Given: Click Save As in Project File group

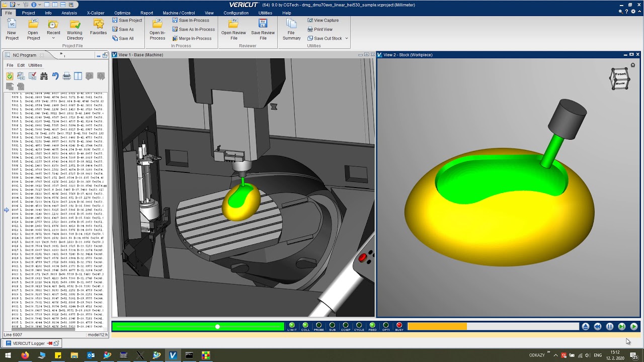Looking at the screenshot, I should (x=123, y=29).
